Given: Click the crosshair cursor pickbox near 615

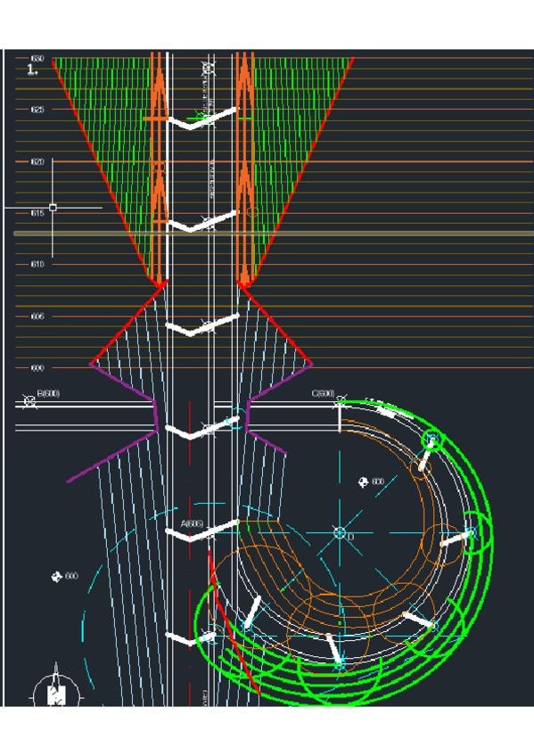Looking at the screenshot, I should pyautogui.click(x=53, y=208).
